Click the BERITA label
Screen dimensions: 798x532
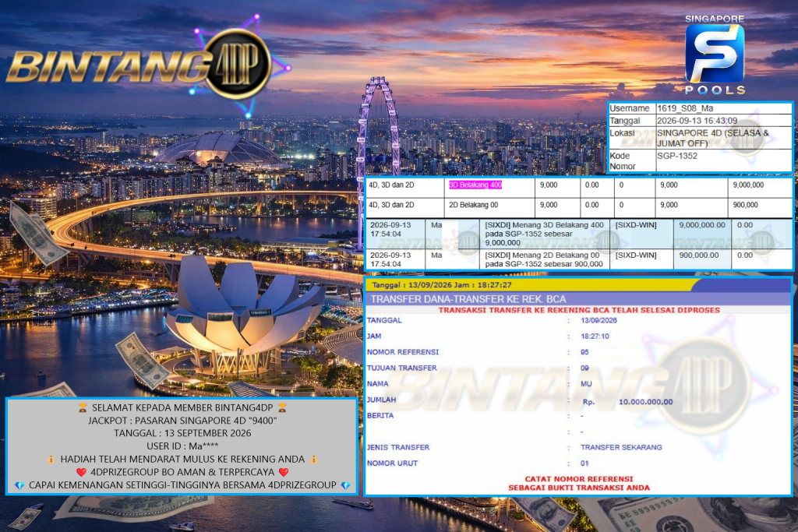pos(380,415)
